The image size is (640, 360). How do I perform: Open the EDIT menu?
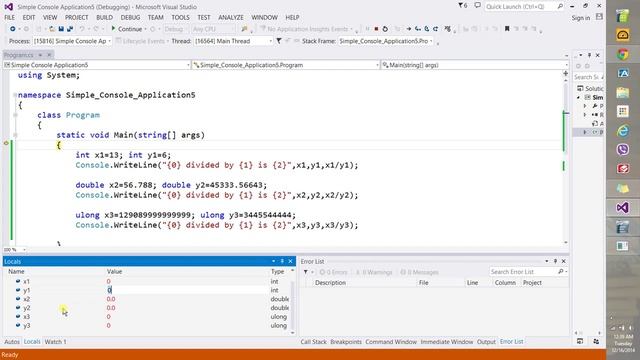29,18
